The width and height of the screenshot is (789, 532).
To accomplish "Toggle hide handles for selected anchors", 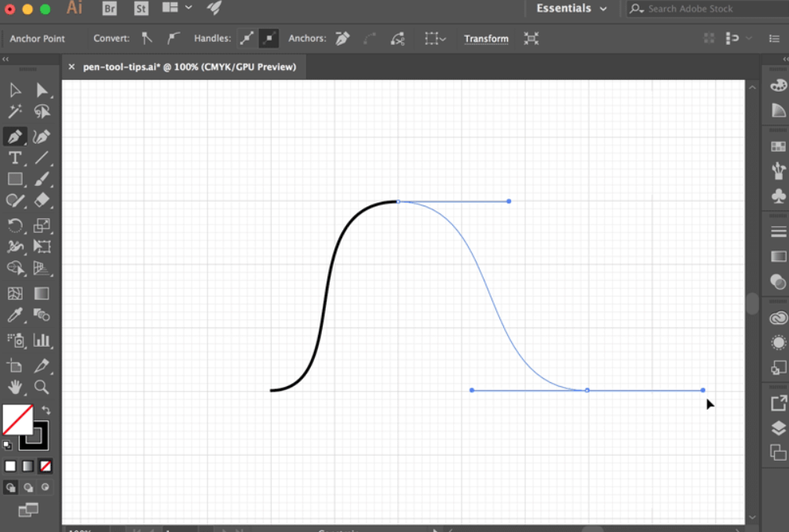I will pyautogui.click(x=268, y=38).
